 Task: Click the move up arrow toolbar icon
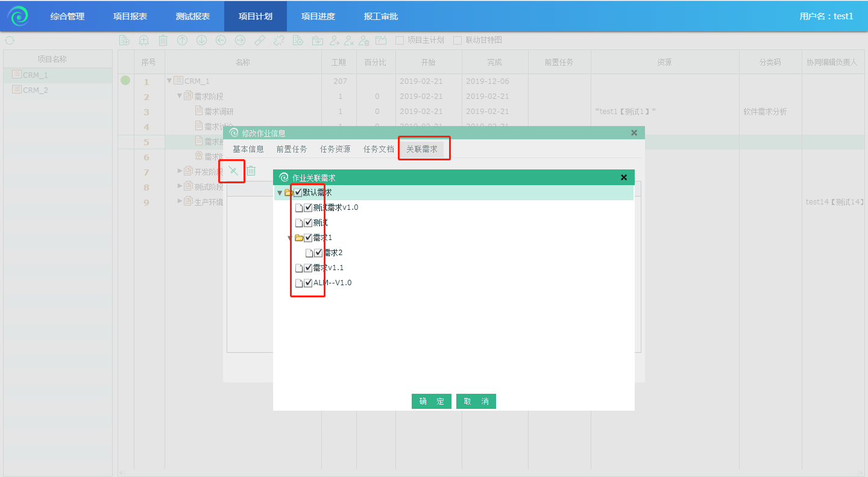182,40
